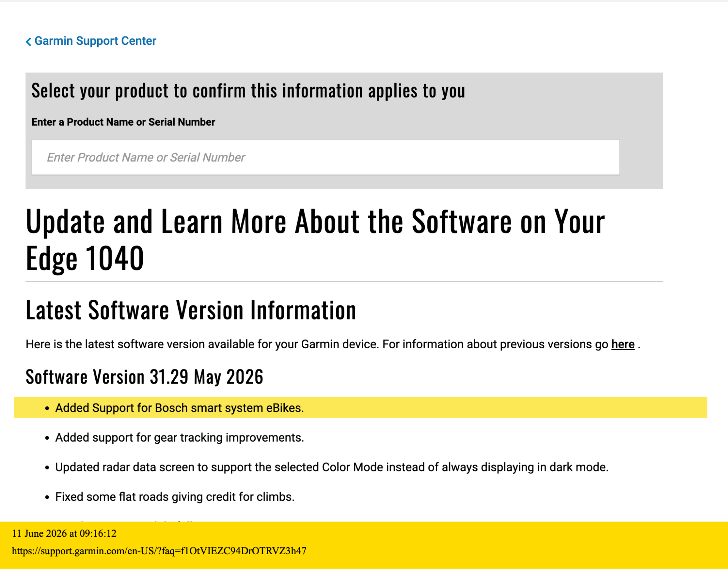Click the support.garmin.com URL in the footer
Viewport: 728px width, 569px height.
pos(159,551)
